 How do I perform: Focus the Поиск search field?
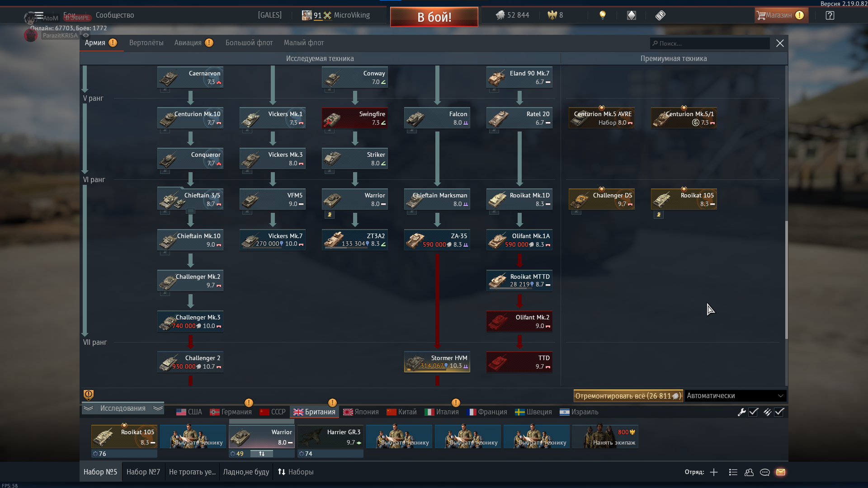710,43
